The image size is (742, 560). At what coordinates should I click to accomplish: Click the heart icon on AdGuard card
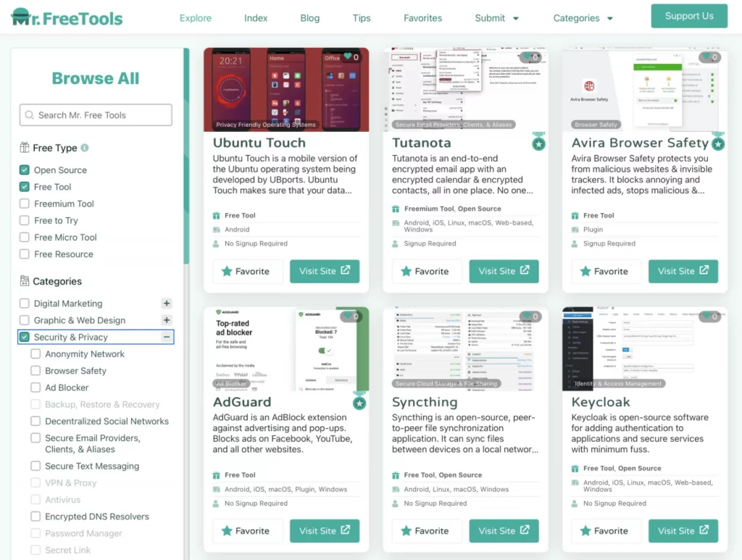click(x=348, y=316)
